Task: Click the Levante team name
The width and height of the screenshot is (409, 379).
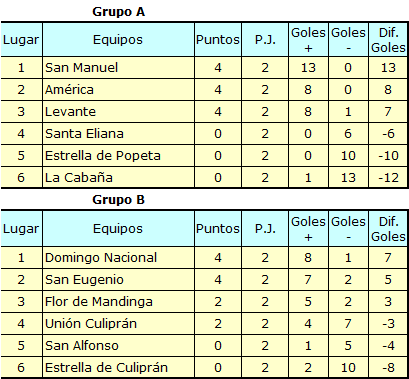Action: (x=70, y=111)
